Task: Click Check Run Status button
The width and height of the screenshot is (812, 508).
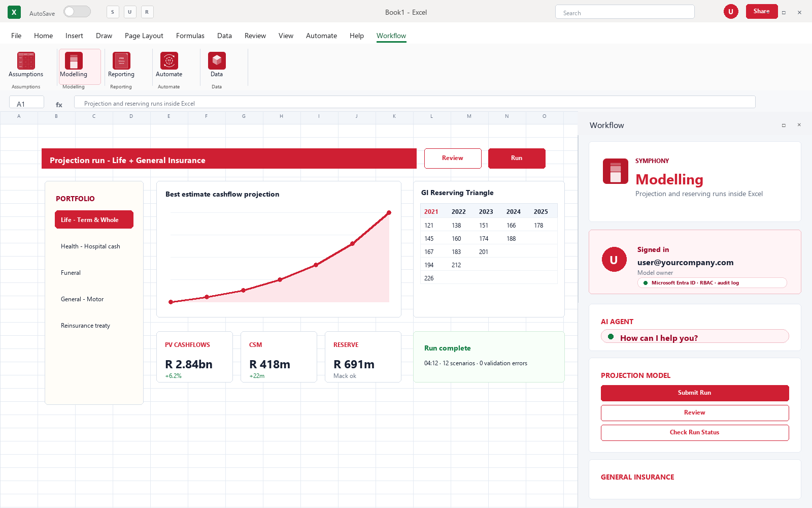Action: coord(695,433)
